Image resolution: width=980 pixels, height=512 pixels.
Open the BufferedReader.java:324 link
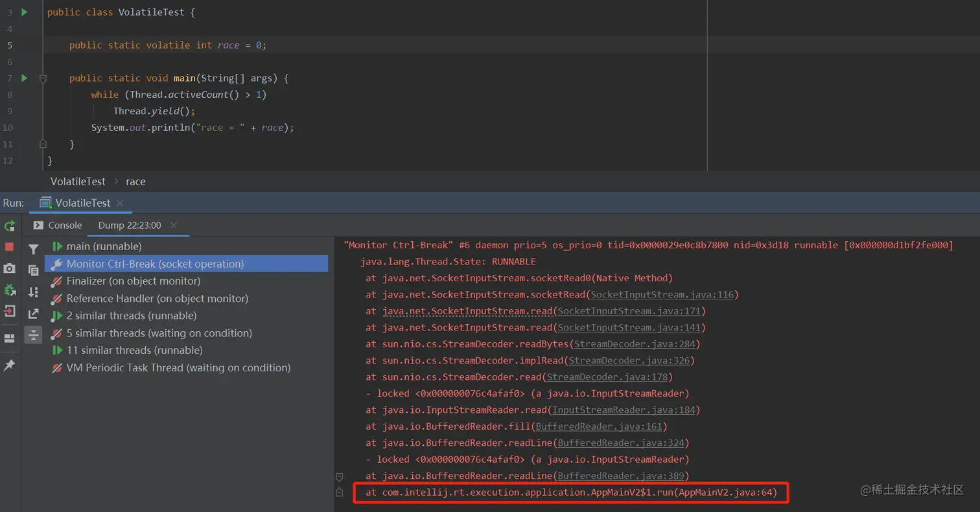(x=620, y=443)
